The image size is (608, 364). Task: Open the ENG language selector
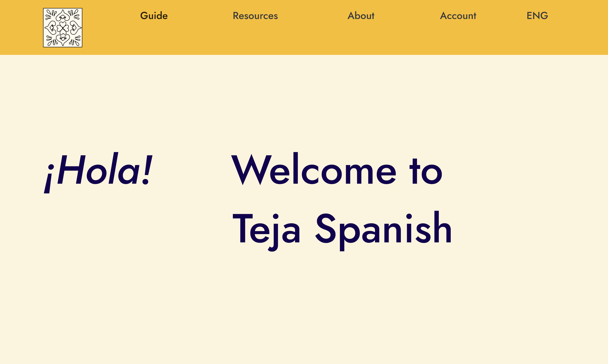tap(537, 16)
